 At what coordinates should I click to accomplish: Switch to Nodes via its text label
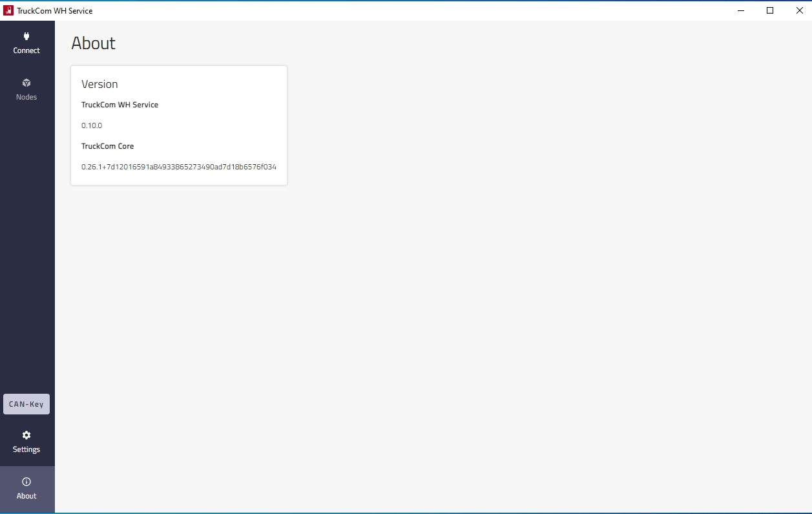tap(26, 97)
